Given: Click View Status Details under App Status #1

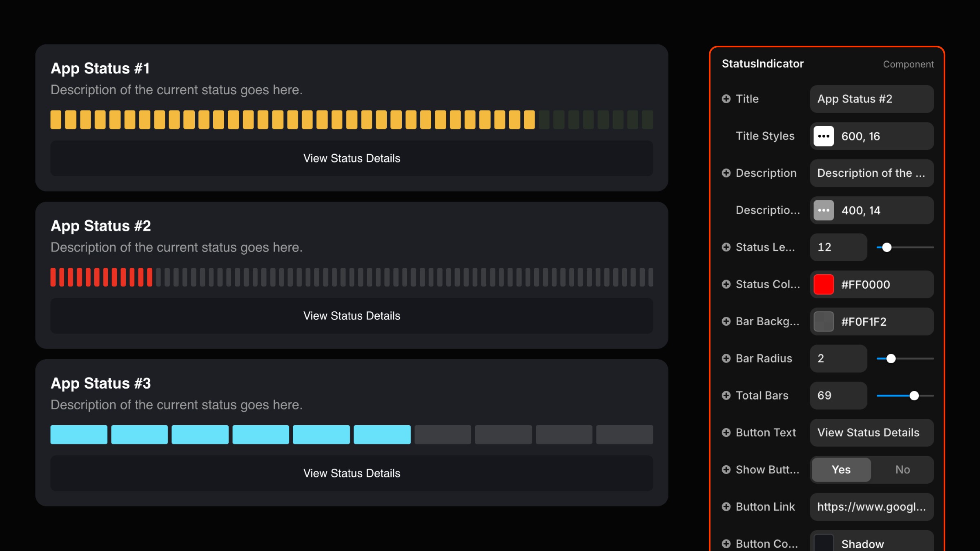Looking at the screenshot, I should pyautogui.click(x=352, y=158).
